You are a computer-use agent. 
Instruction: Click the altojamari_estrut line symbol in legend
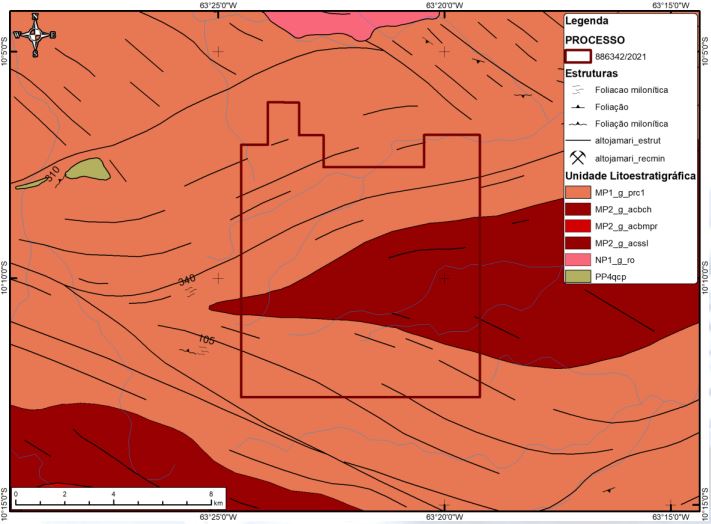pyautogui.click(x=578, y=140)
